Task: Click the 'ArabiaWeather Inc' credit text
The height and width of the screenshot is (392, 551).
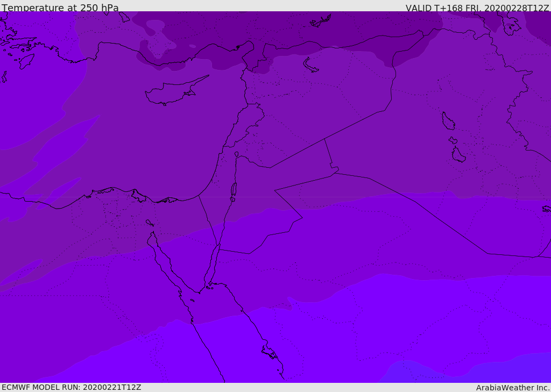Action: point(512,388)
